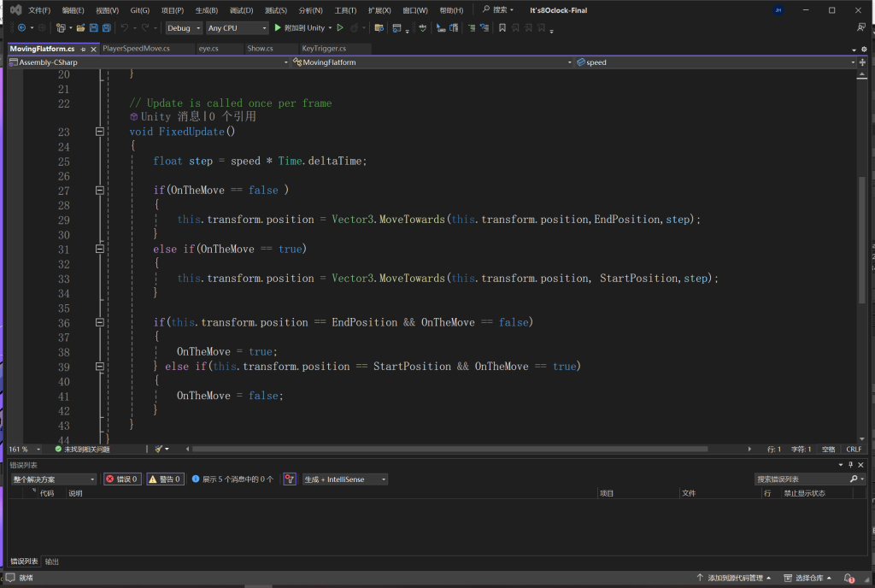
Task: Click the search icon in error list search box
Action: (x=854, y=479)
